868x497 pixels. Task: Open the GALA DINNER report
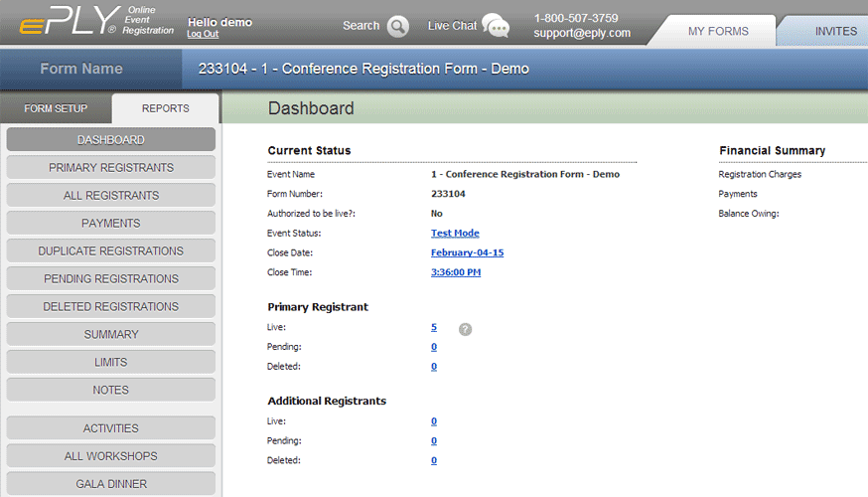pyautogui.click(x=110, y=484)
